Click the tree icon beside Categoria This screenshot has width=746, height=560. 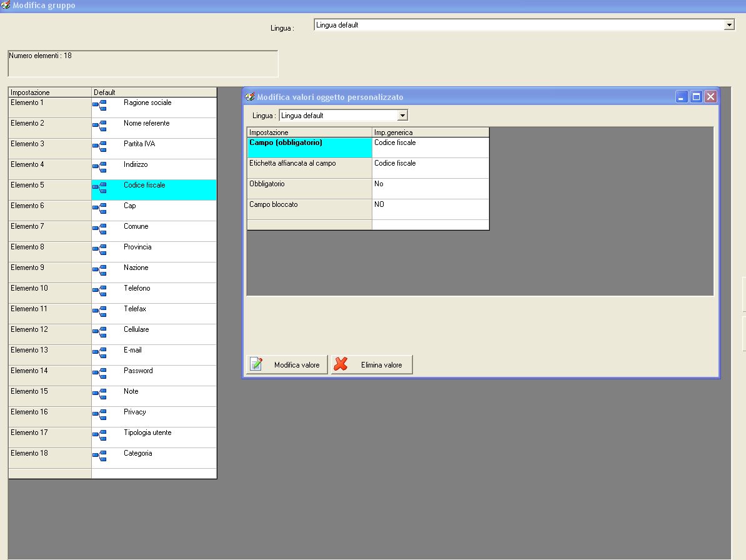pos(99,456)
